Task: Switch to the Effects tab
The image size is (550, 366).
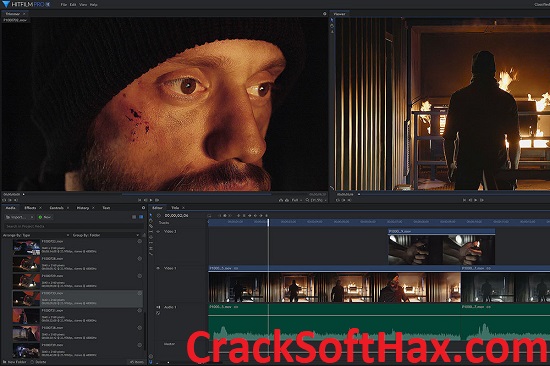Action: click(x=30, y=208)
